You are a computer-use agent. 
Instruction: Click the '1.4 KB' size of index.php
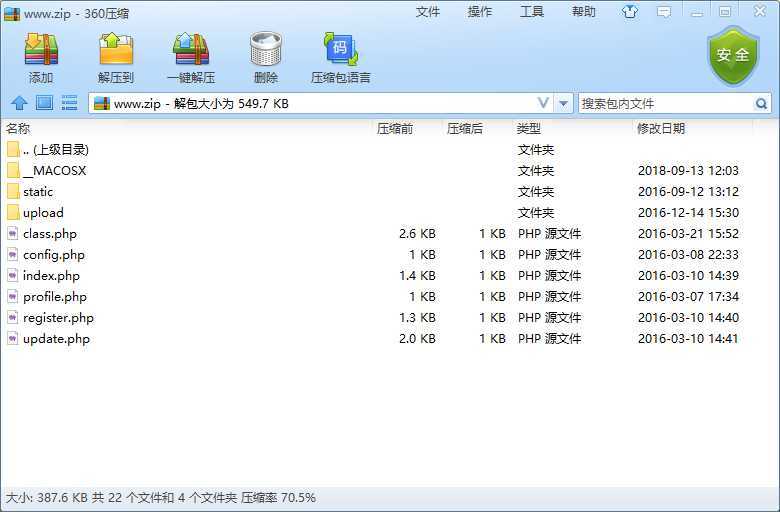(417, 276)
